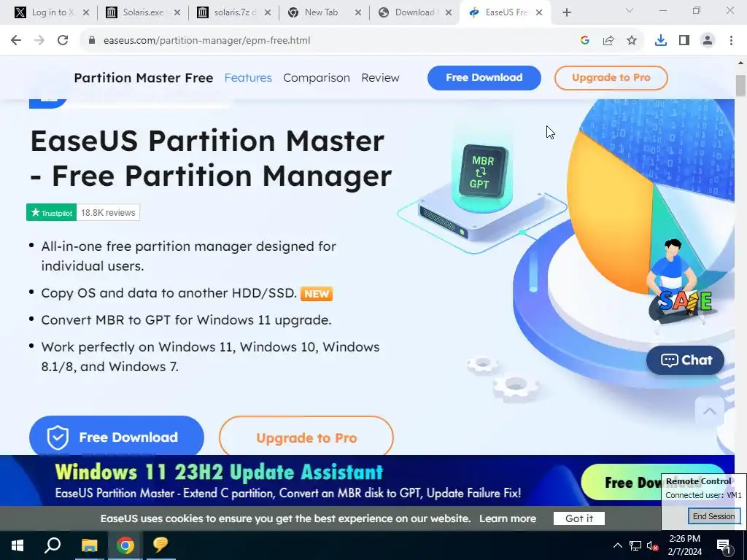Open the Comparison nav item
Image resolution: width=747 pixels, height=560 pixels.
coord(317,77)
